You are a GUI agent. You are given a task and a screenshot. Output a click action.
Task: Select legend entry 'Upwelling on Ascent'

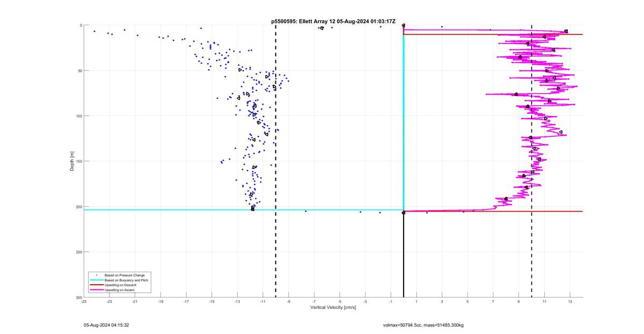coord(120,290)
